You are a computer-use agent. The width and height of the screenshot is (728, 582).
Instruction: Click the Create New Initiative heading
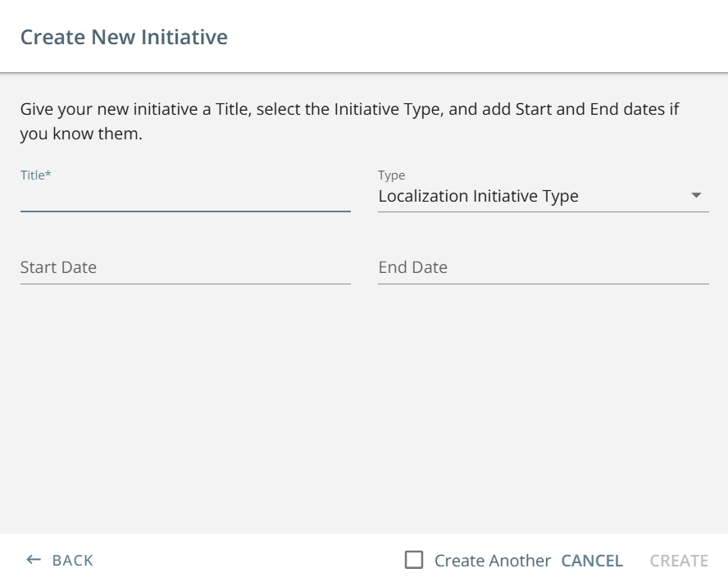point(124,37)
